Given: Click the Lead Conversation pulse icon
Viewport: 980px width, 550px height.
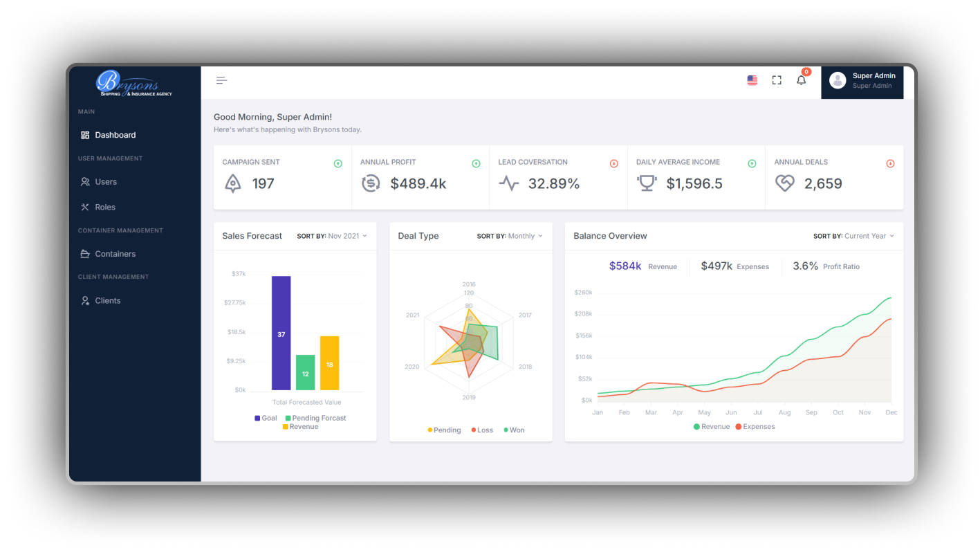Looking at the screenshot, I should click(x=509, y=184).
